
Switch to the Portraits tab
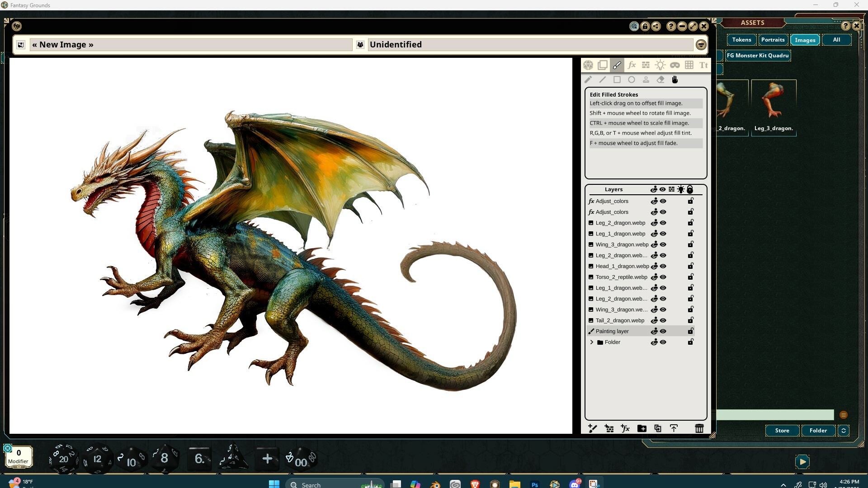773,40
